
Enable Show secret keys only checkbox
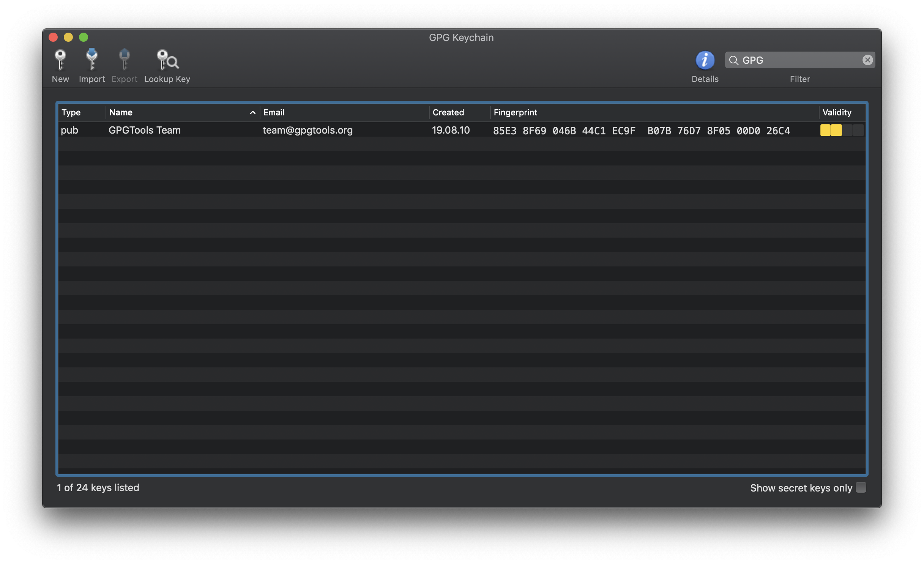(x=861, y=487)
